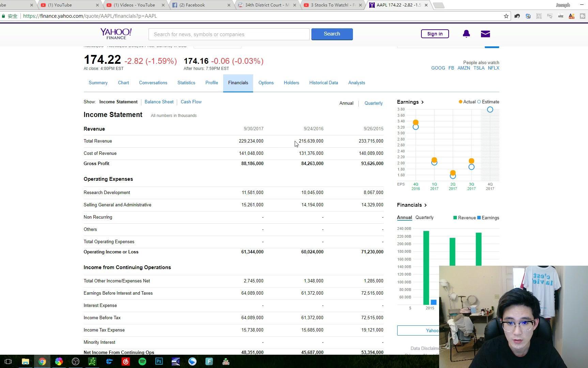Click the PRO extension icon in toolbar
The height and width of the screenshot is (368, 588).
point(572,16)
